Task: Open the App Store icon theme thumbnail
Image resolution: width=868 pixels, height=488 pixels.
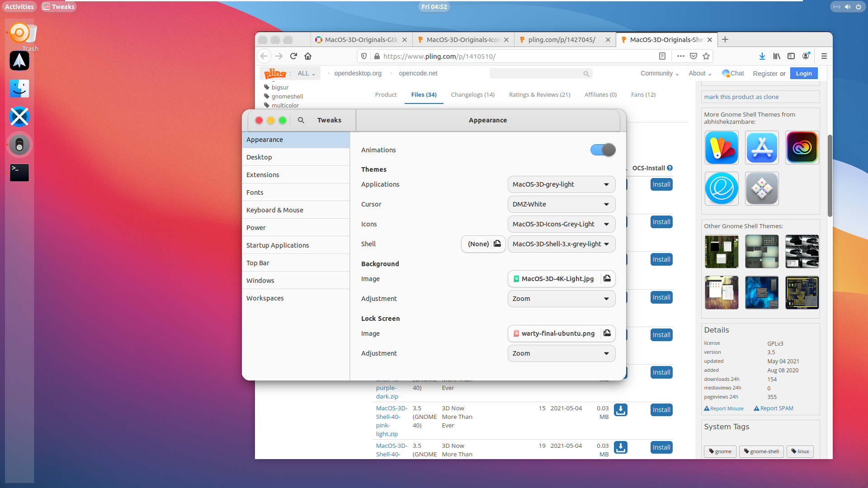Action: 762,148
